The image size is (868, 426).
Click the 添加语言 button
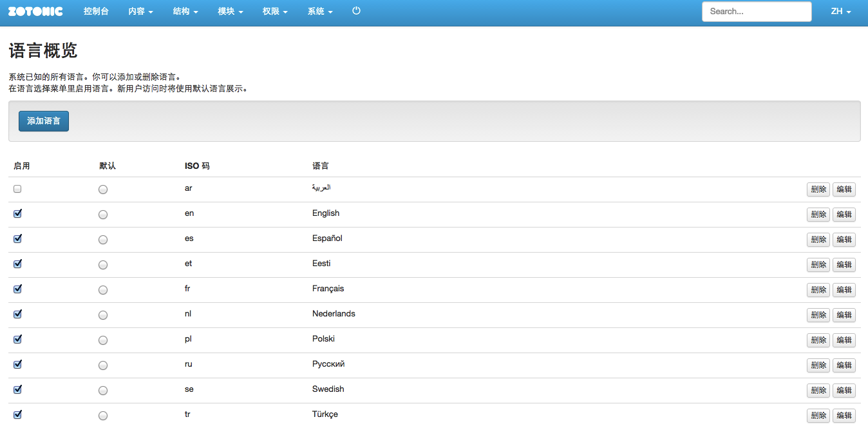point(44,121)
